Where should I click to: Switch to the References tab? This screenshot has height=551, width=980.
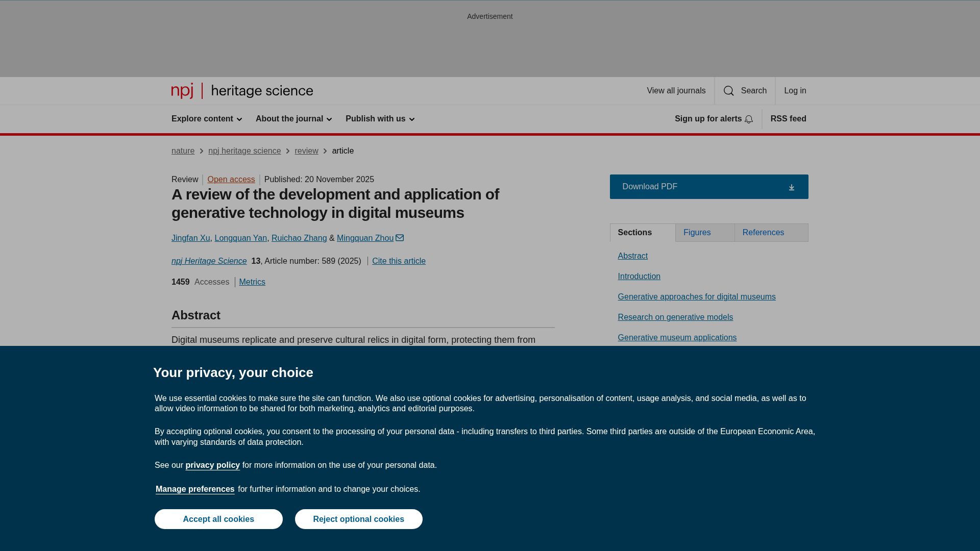click(771, 233)
